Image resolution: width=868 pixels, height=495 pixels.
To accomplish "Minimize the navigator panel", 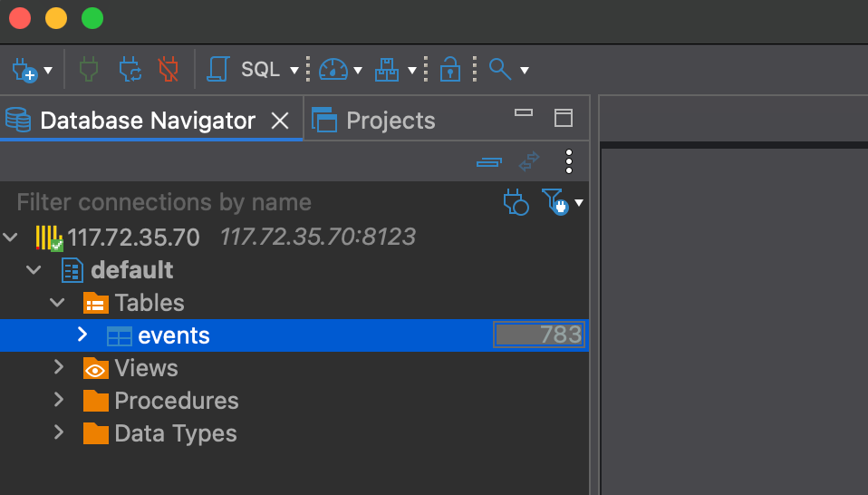I will [523, 113].
